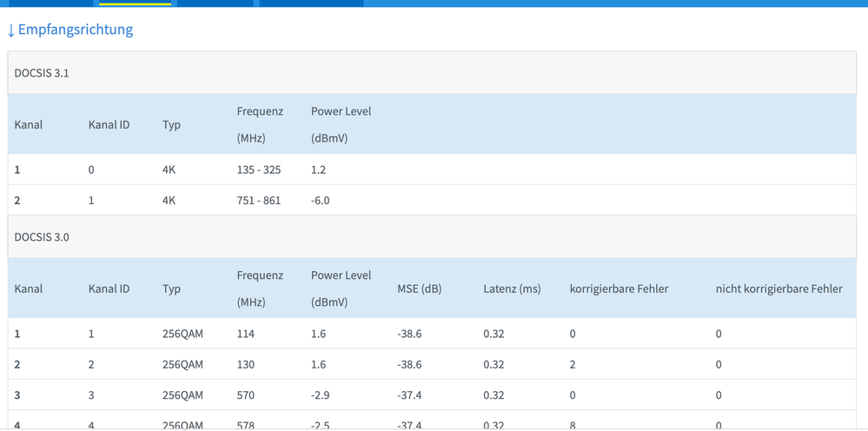Click 4K type in the 751 - 861 row
868x431 pixels.
[x=169, y=200]
